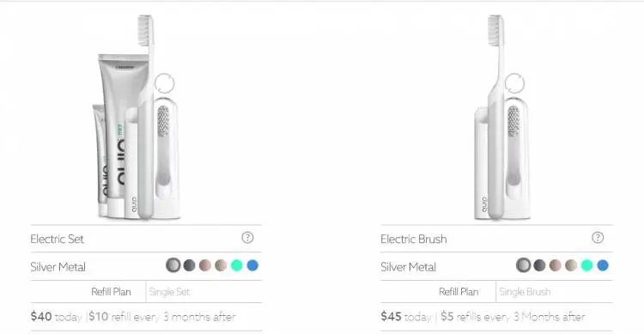Switch to the Single Brush option
This screenshot has height=334, width=644.
pyautogui.click(x=525, y=292)
